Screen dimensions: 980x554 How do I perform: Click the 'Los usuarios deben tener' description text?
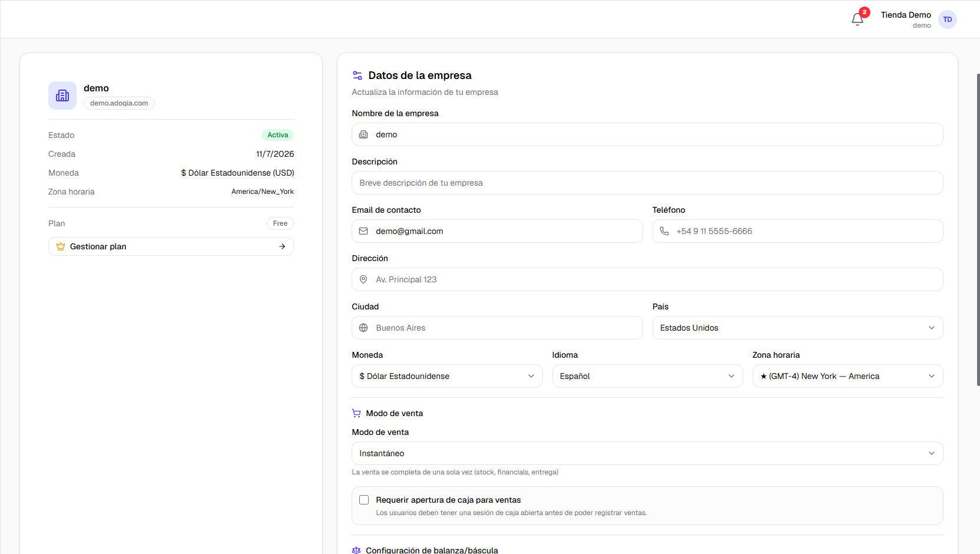[x=511, y=513]
